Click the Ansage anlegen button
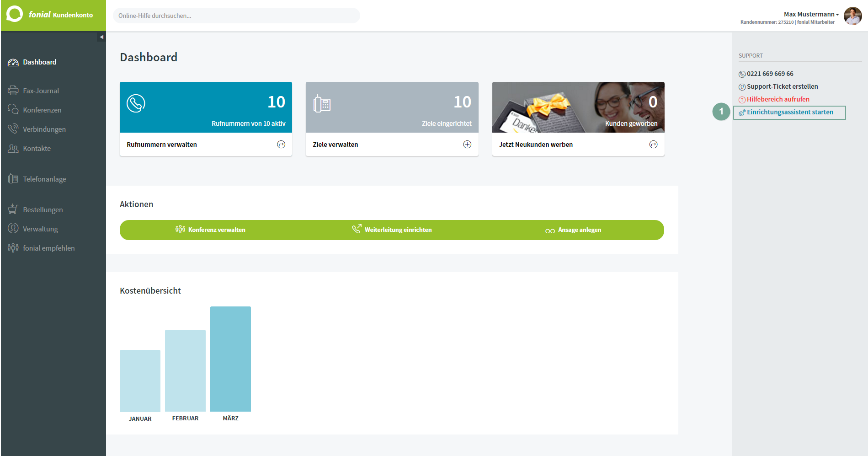The width and height of the screenshot is (868, 456). point(573,230)
